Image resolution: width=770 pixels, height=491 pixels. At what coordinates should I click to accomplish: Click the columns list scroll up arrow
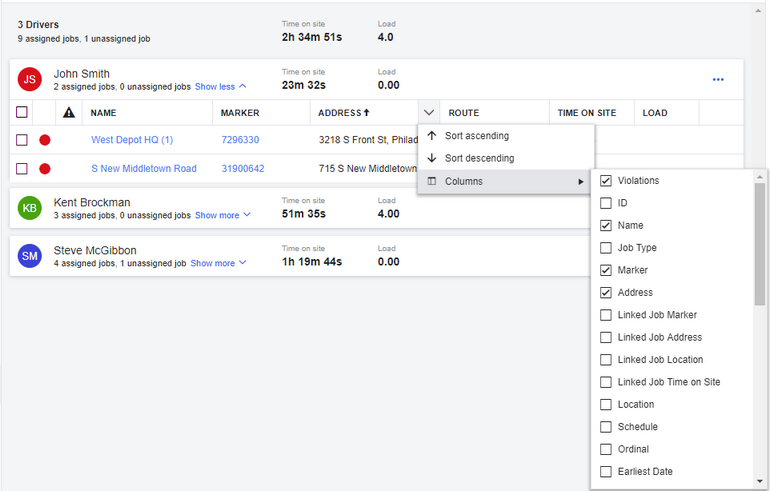pos(760,176)
